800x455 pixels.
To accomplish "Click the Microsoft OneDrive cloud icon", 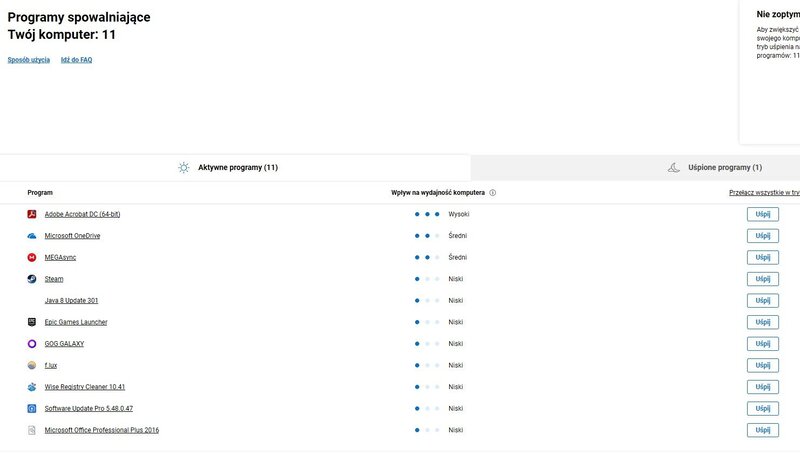I will 32,236.
